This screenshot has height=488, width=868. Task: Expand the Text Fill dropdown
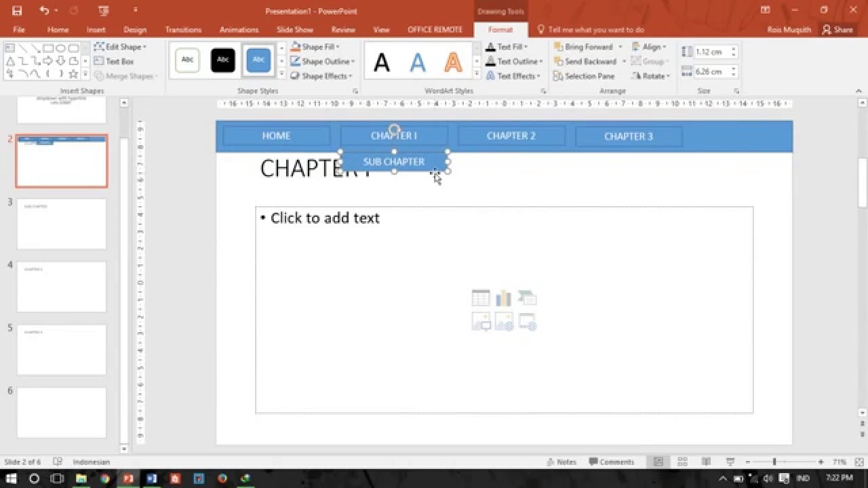[x=507, y=47]
